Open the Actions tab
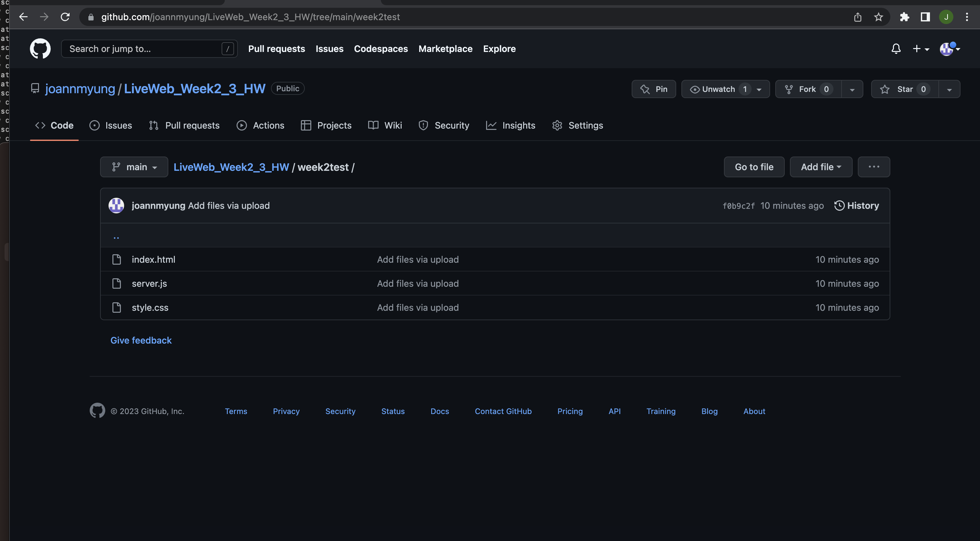The width and height of the screenshot is (980, 541). tap(260, 125)
